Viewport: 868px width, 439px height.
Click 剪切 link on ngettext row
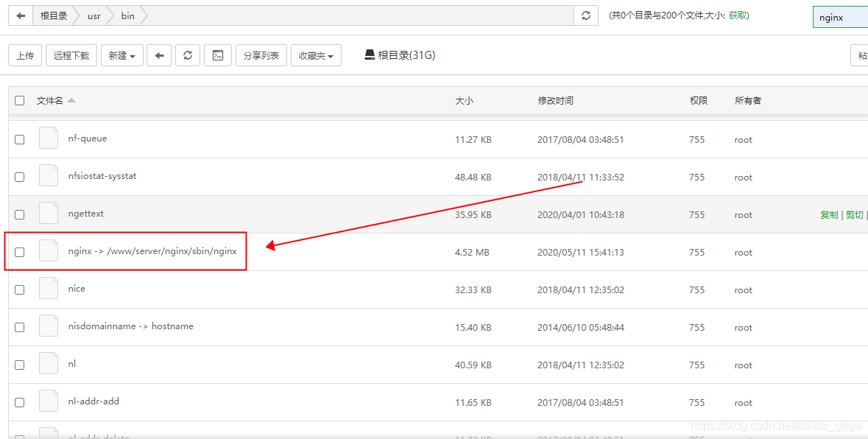(x=854, y=215)
